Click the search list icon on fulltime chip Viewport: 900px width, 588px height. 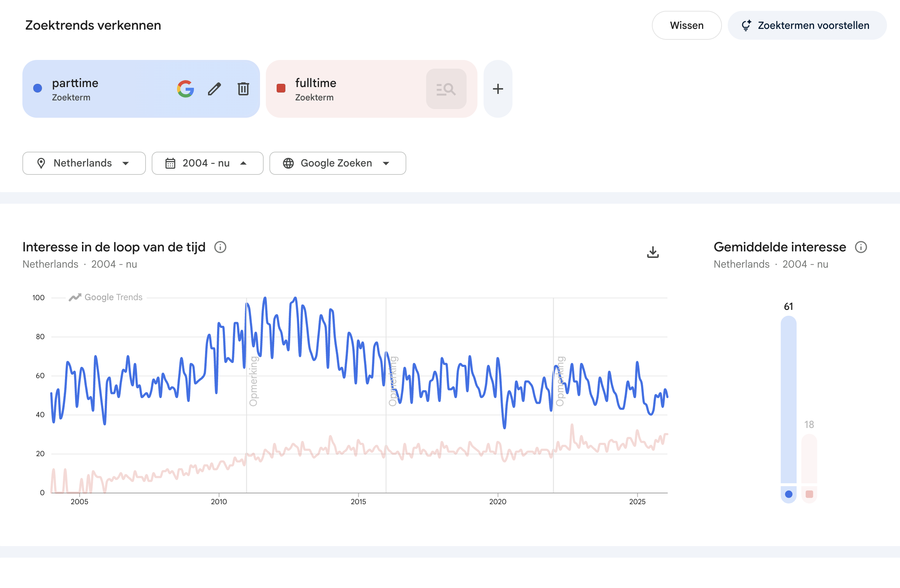pos(446,89)
